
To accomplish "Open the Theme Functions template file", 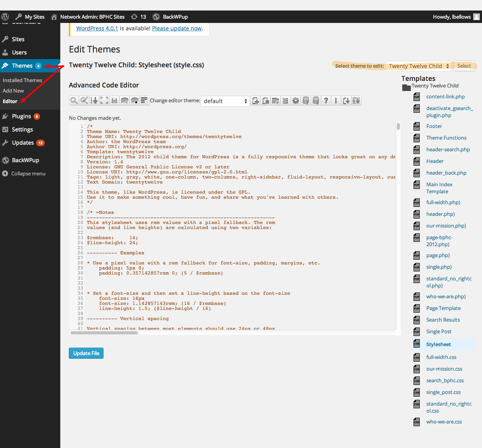I will coord(446,138).
